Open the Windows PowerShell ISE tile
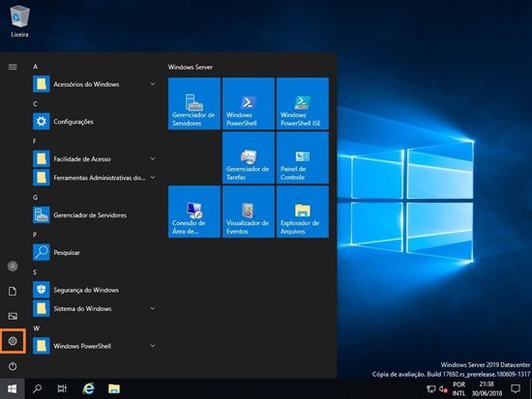This screenshot has width=532, height=399. point(303,103)
